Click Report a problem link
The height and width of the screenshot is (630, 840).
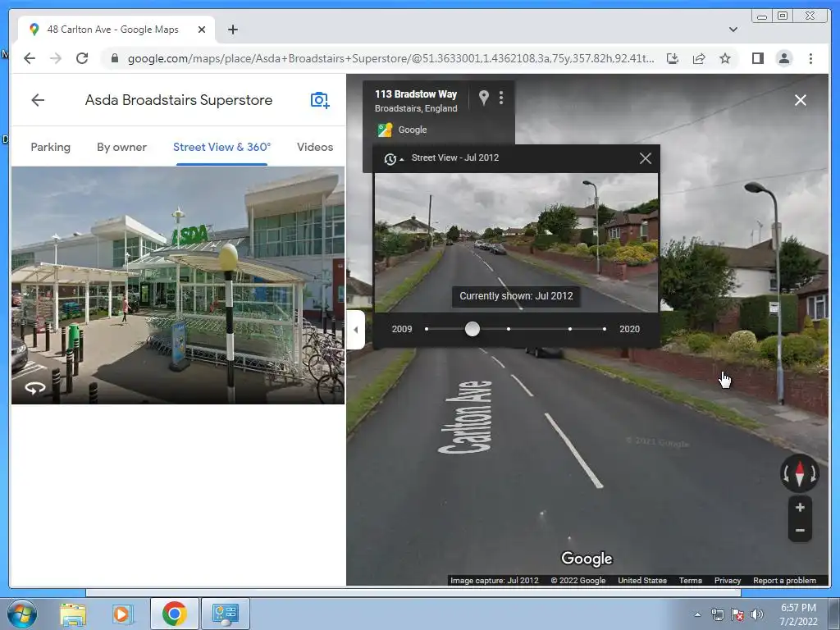784,580
